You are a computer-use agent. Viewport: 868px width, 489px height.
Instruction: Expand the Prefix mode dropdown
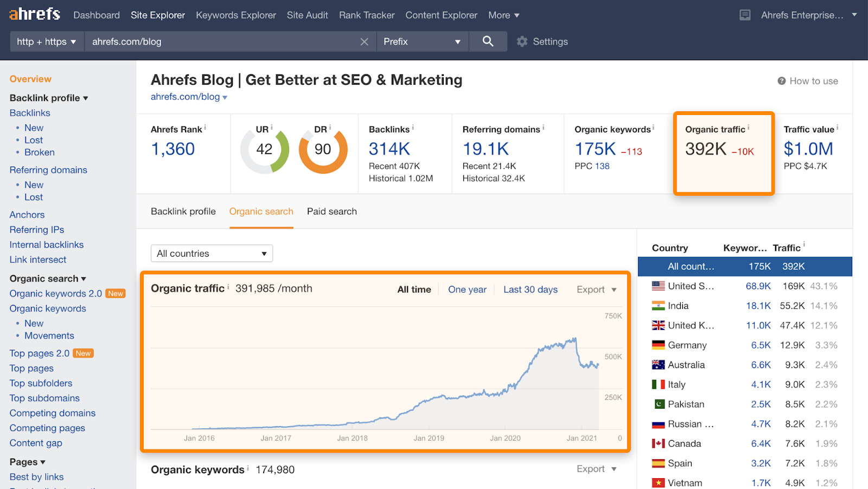(x=422, y=42)
